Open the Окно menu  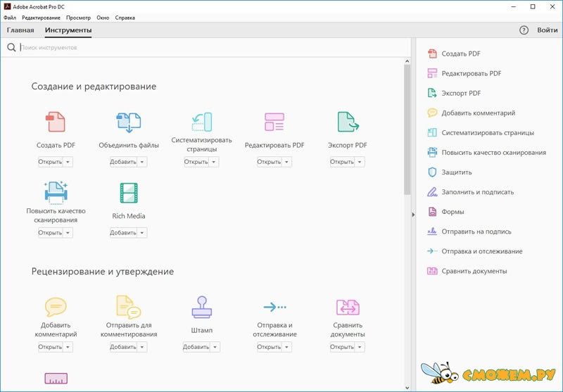103,18
